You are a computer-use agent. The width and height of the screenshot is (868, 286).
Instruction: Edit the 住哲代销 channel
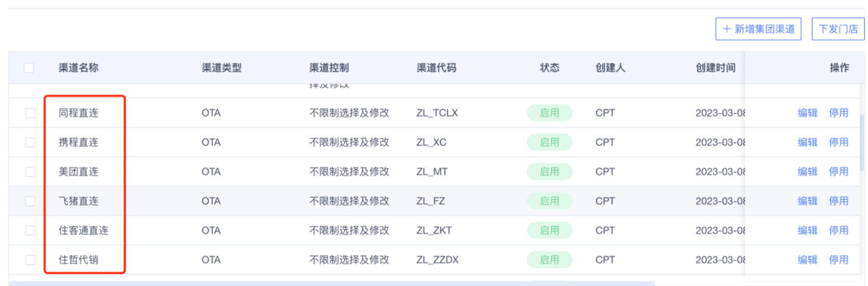pyautogui.click(x=807, y=260)
